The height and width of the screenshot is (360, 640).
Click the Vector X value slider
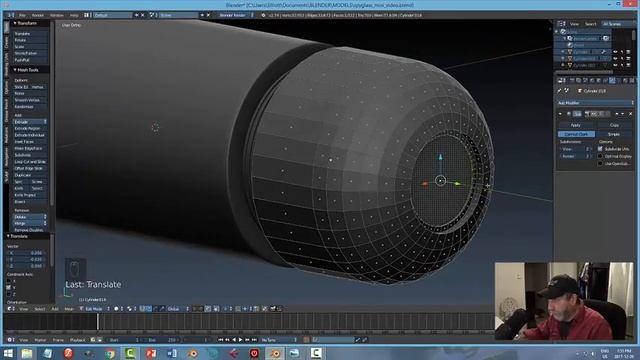[27, 253]
